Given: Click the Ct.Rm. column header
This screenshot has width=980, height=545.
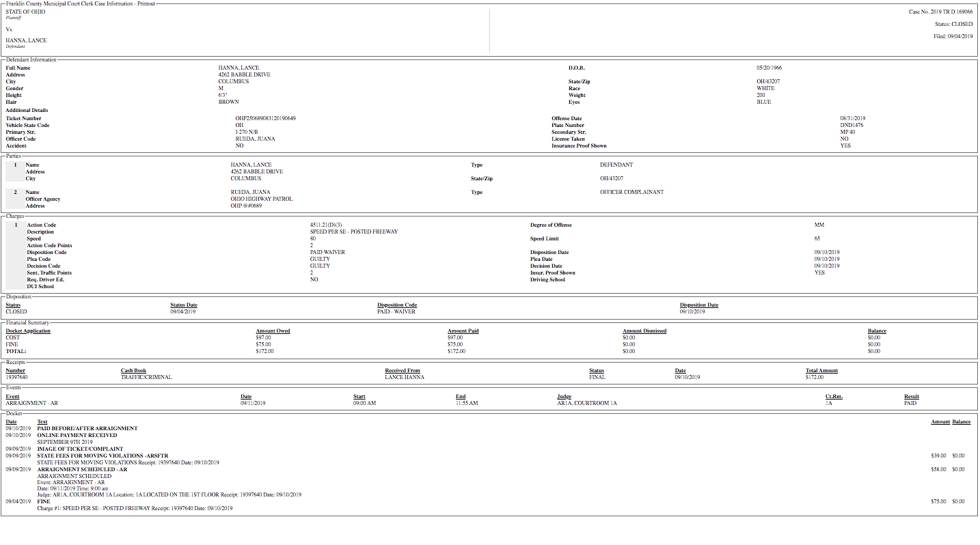Looking at the screenshot, I should coord(833,396).
